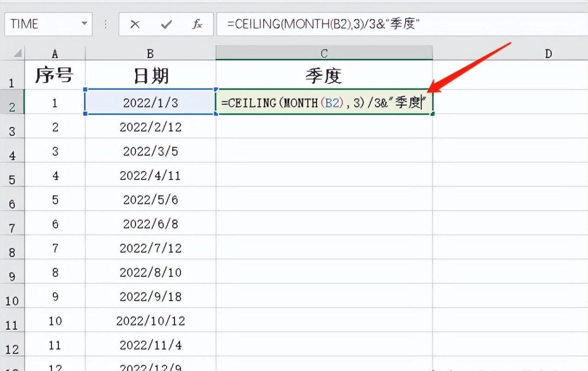Click serial number 2 in column A
588x371 pixels.
(55, 126)
